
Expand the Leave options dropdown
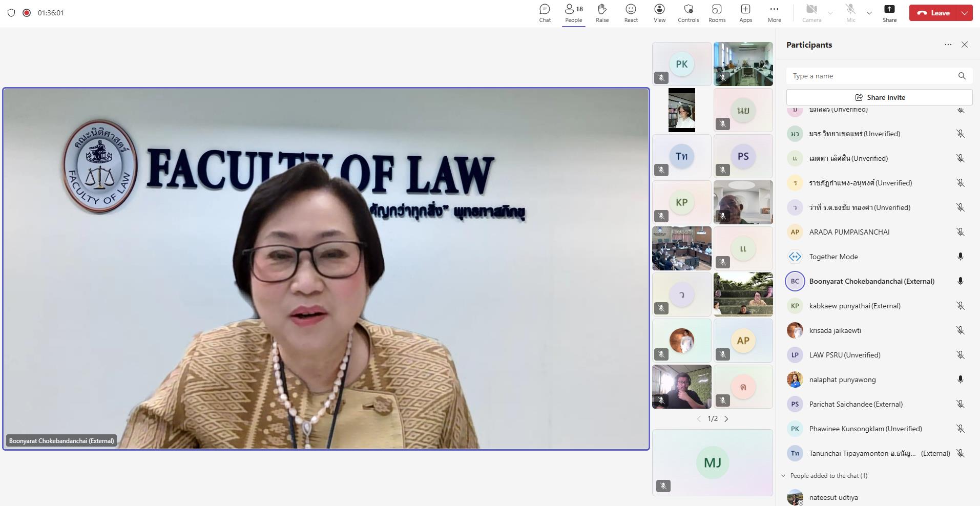point(965,13)
